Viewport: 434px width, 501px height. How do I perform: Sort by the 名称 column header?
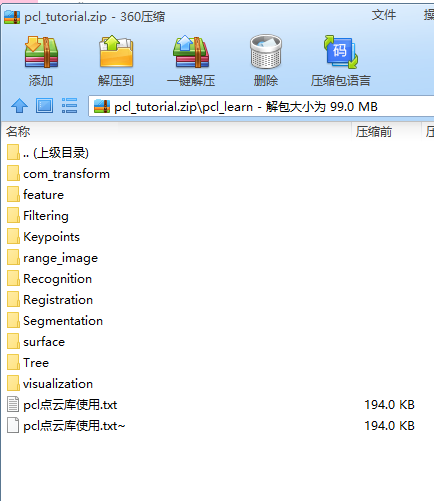coord(176,131)
